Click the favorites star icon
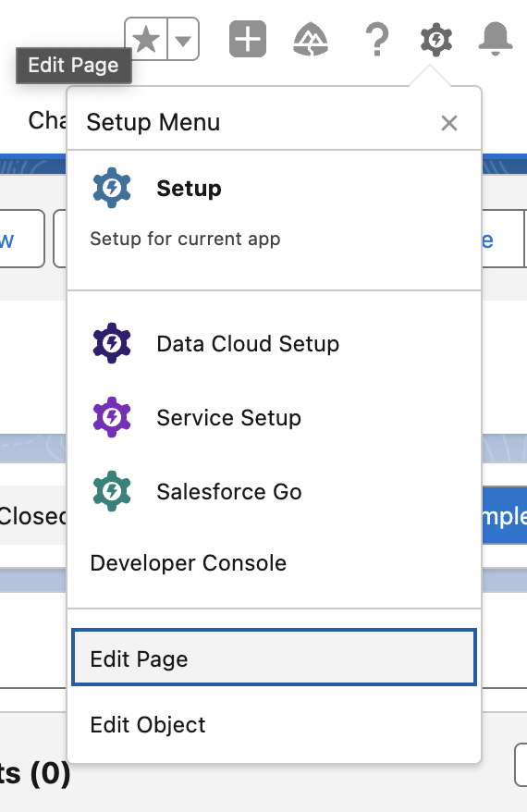 (146, 40)
